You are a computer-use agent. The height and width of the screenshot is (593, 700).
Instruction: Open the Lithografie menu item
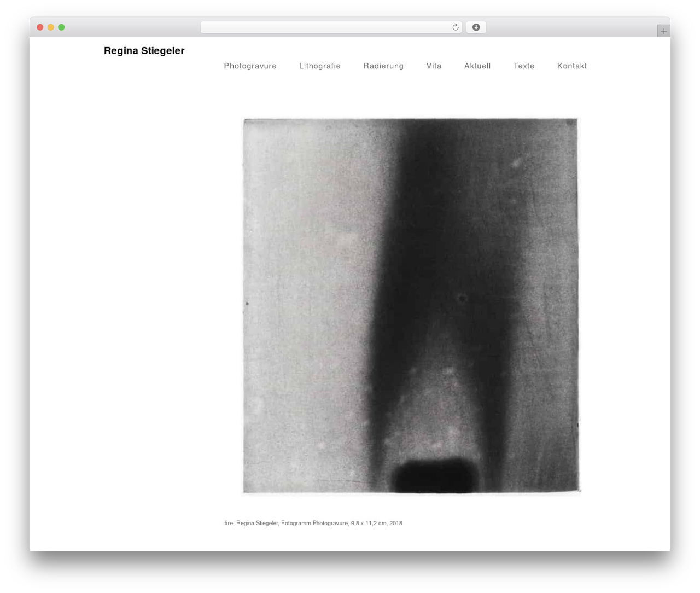click(x=320, y=66)
